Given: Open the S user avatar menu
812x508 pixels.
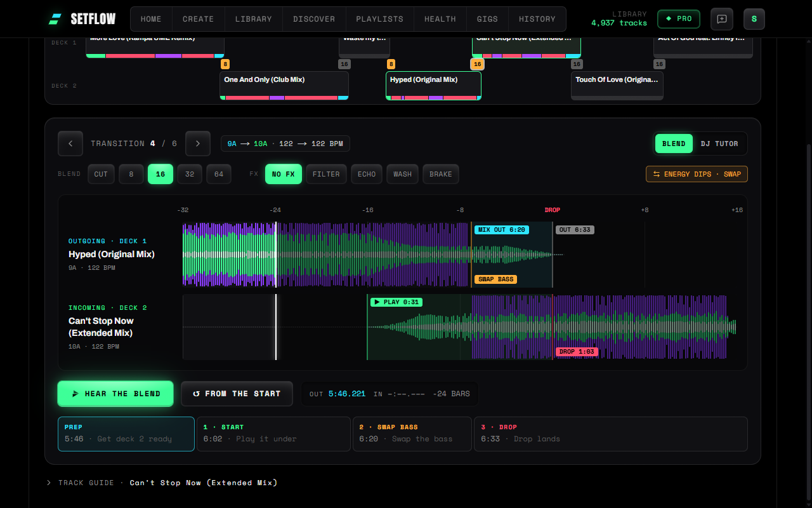Looking at the screenshot, I should [754, 19].
